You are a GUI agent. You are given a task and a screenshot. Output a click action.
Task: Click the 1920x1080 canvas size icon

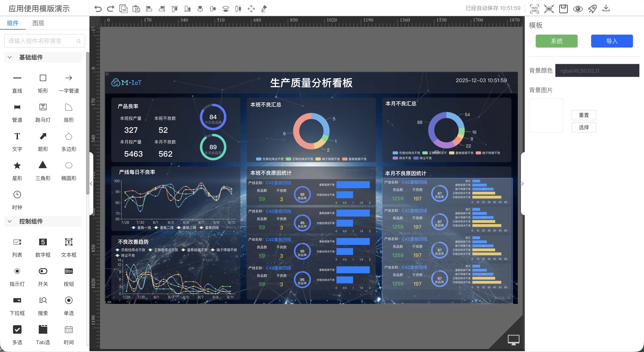pyautogui.click(x=534, y=9)
